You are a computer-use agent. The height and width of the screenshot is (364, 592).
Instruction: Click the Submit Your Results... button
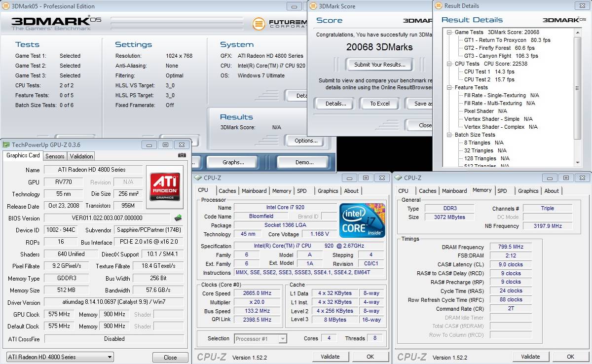click(380, 65)
